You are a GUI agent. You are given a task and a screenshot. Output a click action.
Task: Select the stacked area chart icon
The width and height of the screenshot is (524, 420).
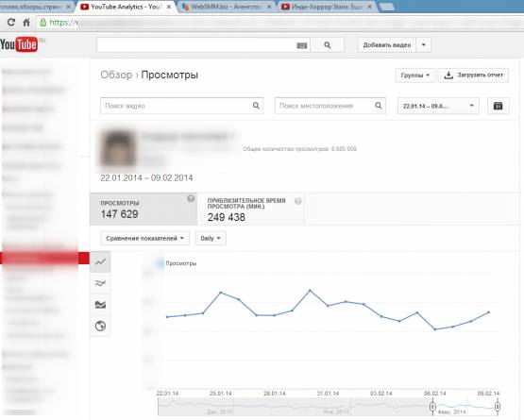[x=100, y=305]
